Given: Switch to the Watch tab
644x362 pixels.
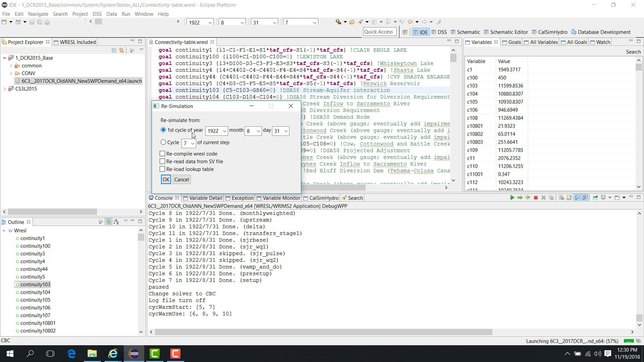Looking at the screenshot, I should coord(600,42).
